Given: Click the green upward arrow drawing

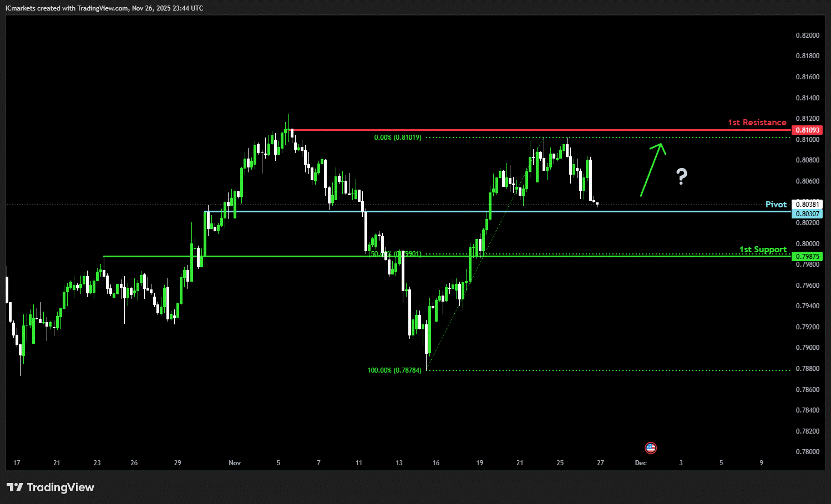Looking at the screenshot, I should (x=652, y=169).
